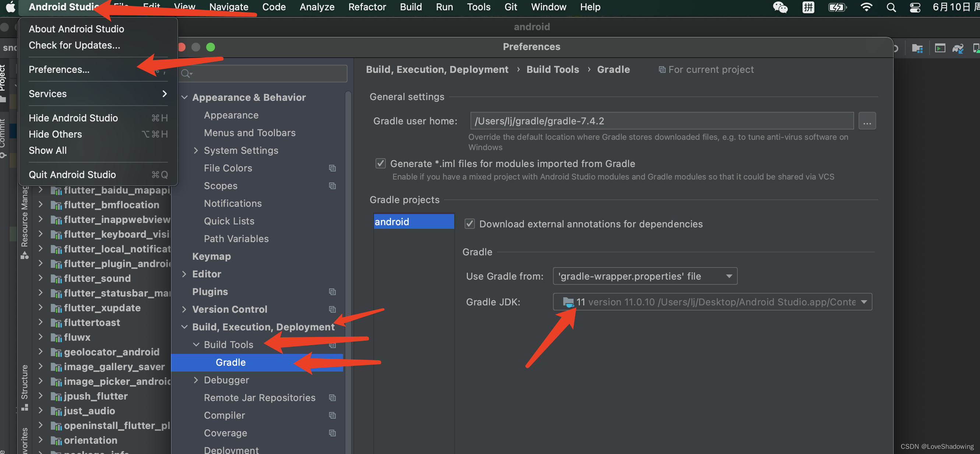Expand System Settings node
This screenshot has width=980, height=454.
coord(196,150)
